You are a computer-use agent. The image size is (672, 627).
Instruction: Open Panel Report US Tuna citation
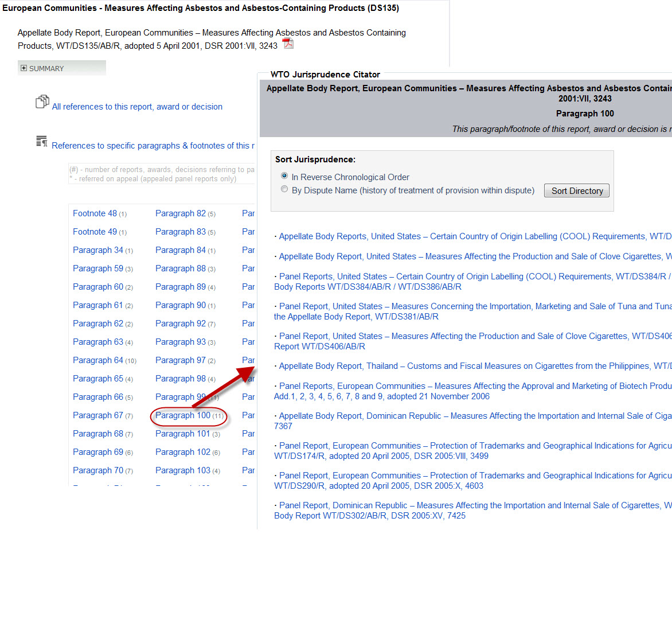click(472, 312)
